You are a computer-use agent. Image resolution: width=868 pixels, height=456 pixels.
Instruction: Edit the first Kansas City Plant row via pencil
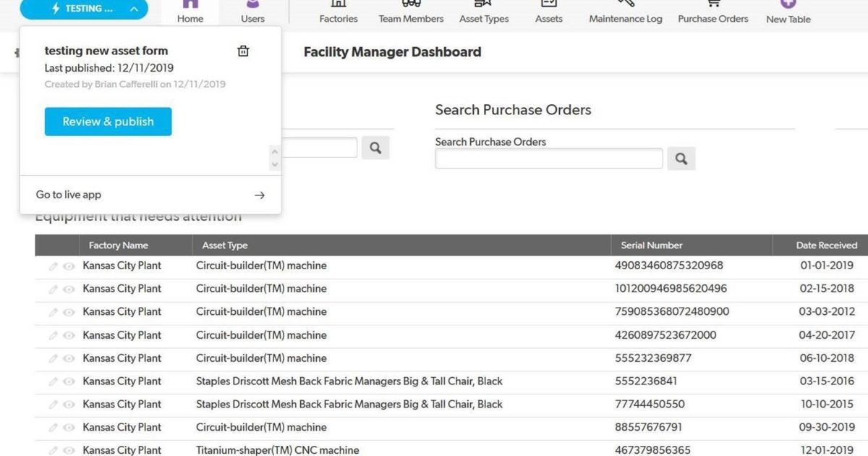coord(54,266)
